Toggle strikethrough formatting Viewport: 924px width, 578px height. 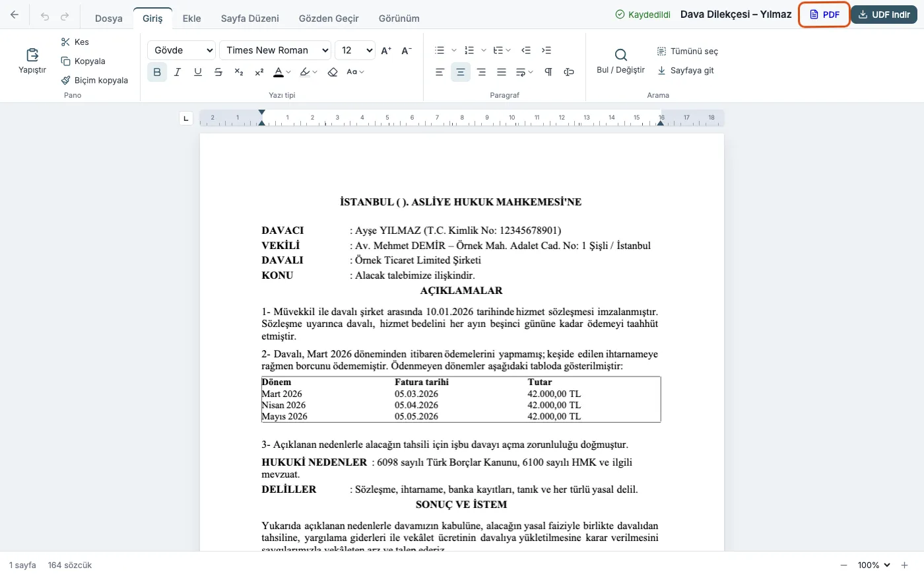click(x=218, y=72)
